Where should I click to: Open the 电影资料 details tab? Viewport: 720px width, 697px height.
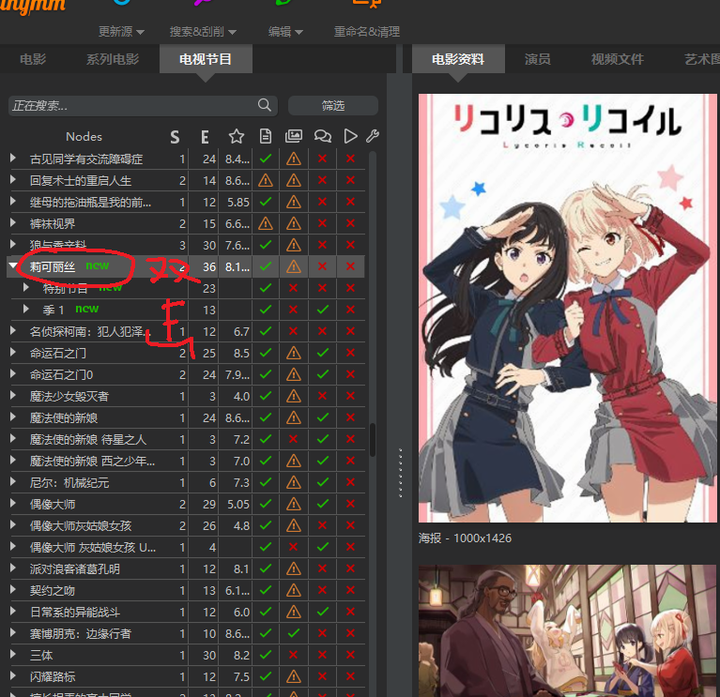458,59
